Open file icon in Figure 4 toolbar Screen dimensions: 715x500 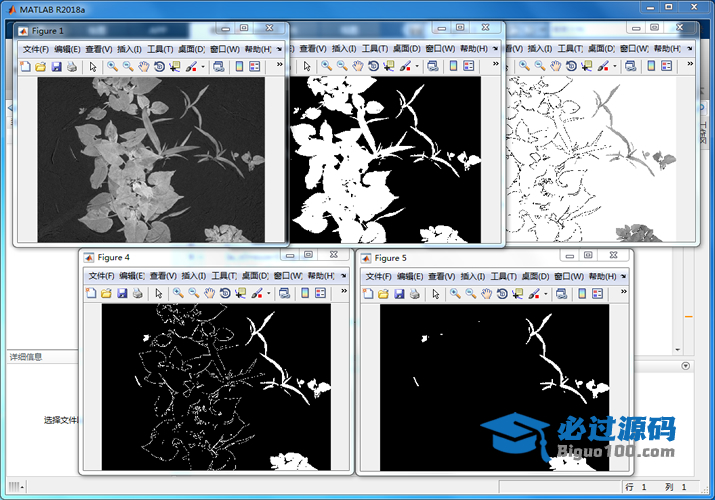[106, 293]
